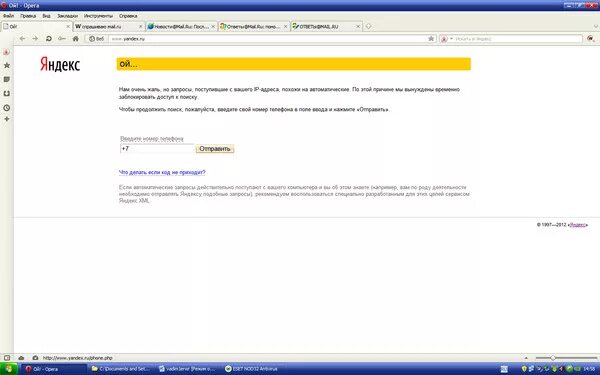600x375 pixels.
Task: Click the Веб security badge in address bar
Action: [x=96, y=39]
